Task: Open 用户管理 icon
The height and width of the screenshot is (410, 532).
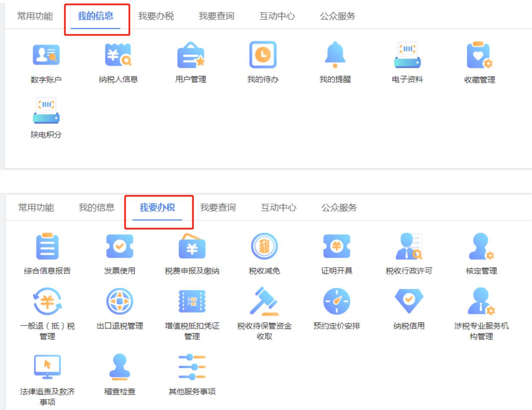Action: coord(191,55)
